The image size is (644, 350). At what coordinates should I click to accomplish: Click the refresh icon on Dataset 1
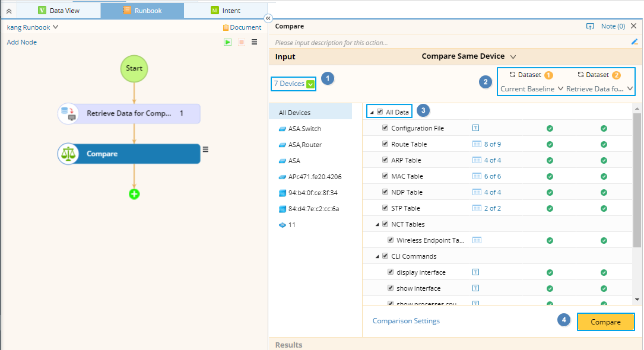pyautogui.click(x=513, y=75)
